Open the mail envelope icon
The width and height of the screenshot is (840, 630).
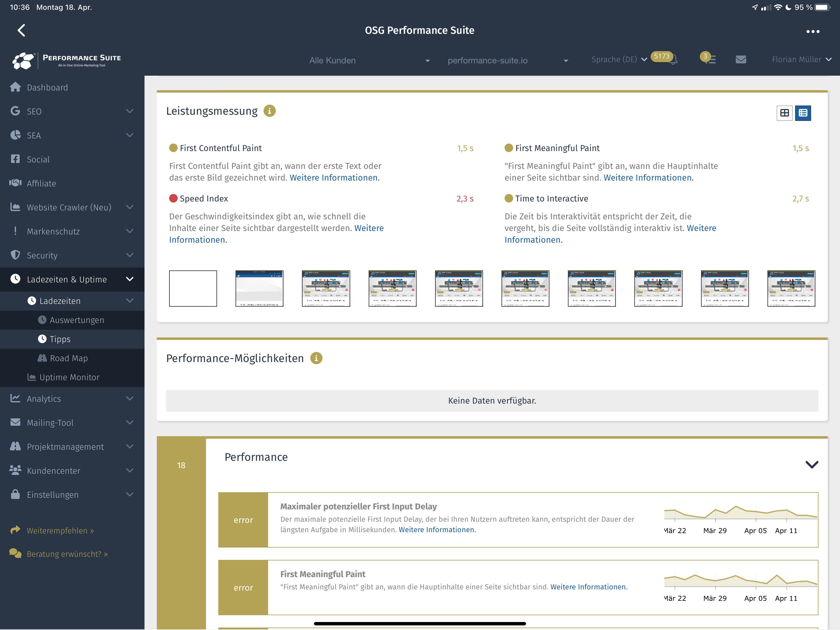(x=740, y=60)
